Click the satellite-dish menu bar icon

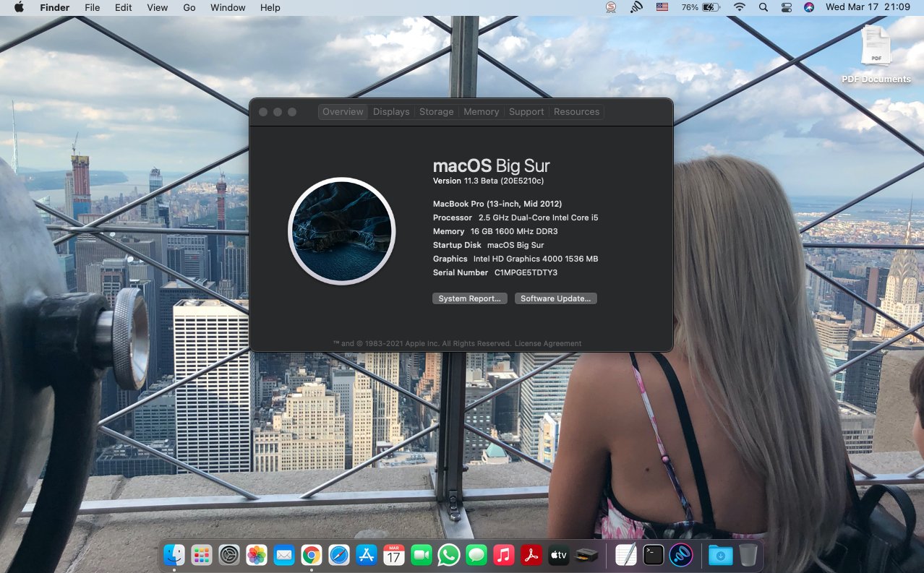tap(636, 7)
